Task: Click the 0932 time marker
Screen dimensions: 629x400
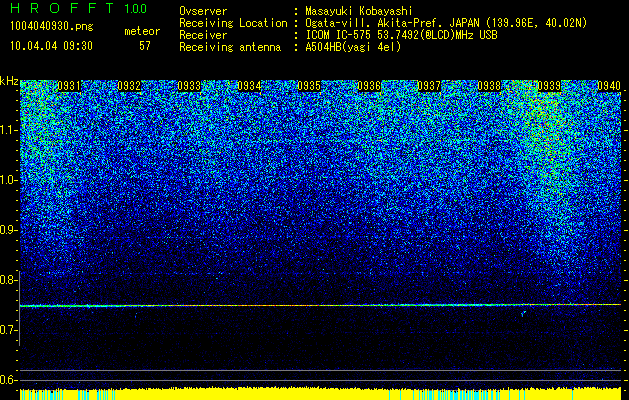Action: (x=129, y=86)
